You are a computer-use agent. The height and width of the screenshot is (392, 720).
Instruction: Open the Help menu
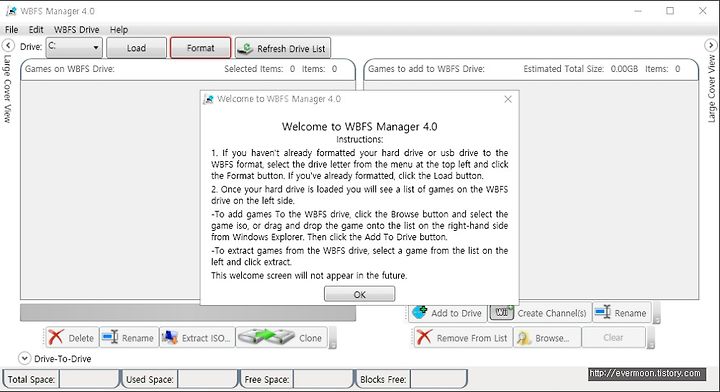click(x=118, y=30)
